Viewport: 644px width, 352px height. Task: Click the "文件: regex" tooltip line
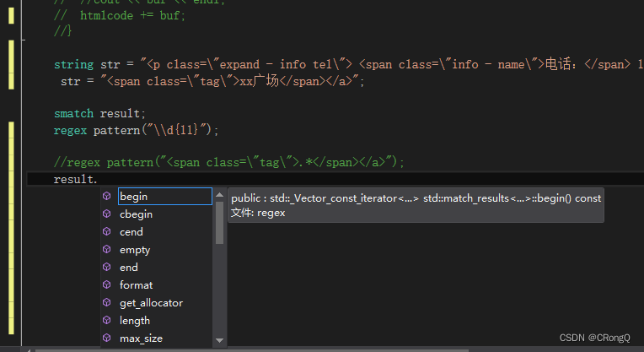coord(258,213)
